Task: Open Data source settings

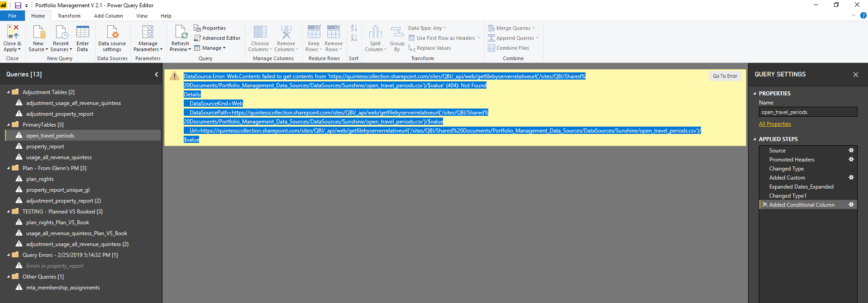Action: 112,38
